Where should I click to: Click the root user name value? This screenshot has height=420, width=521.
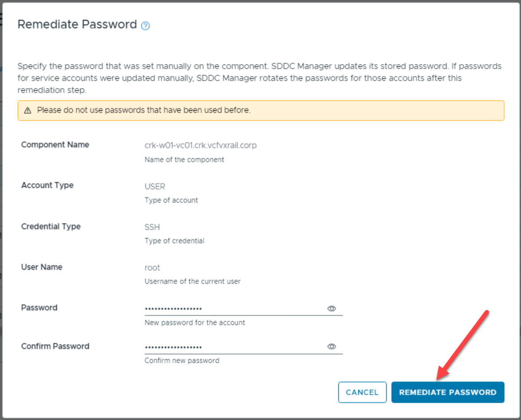[x=152, y=268]
